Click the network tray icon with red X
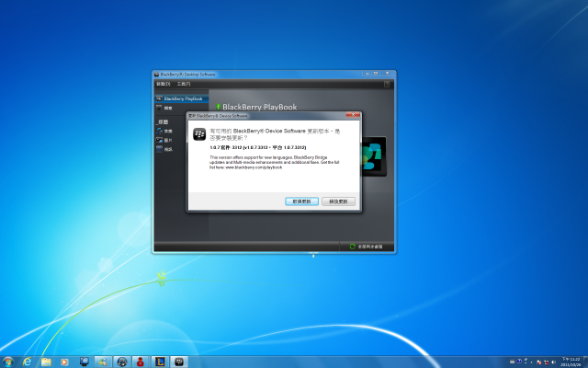The image size is (588, 368). coord(547,362)
